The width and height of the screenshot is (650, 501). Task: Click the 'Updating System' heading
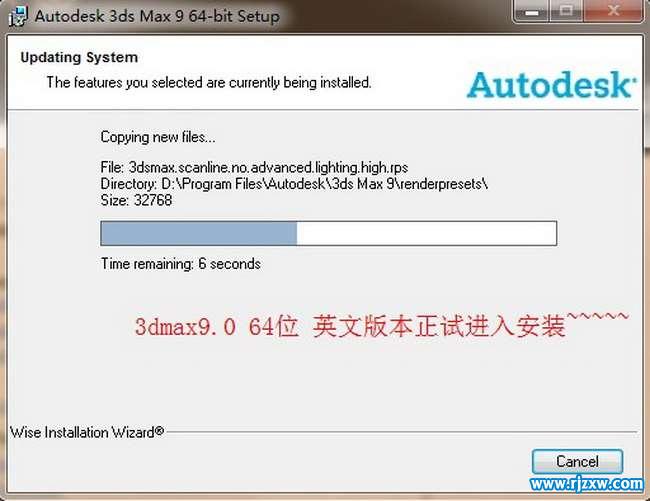pos(79,57)
